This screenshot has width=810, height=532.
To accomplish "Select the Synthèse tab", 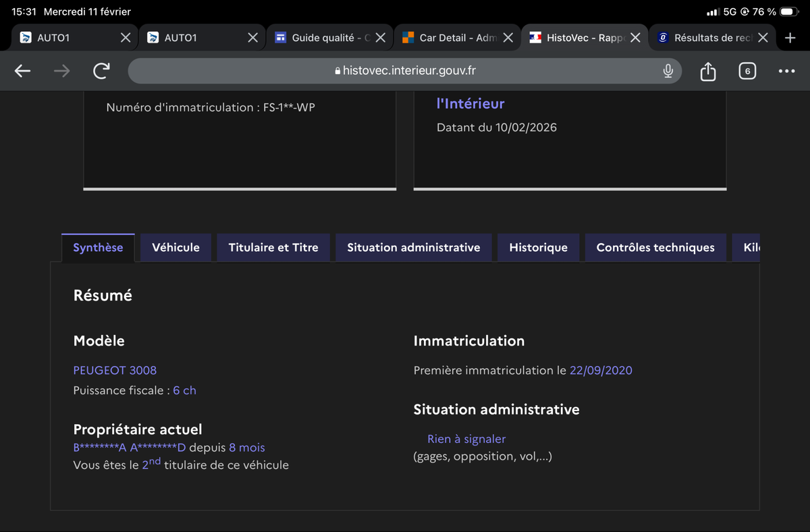I will tap(98, 248).
